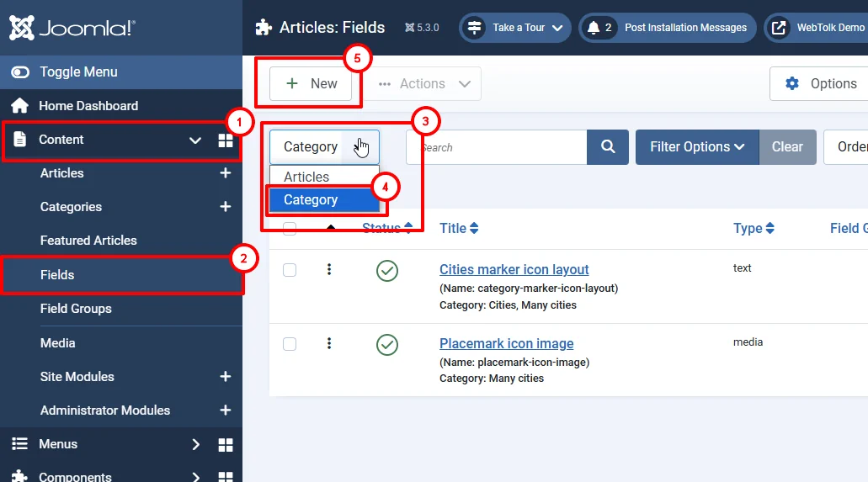Check Placemark icon image checkbox
The height and width of the screenshot is (482, 868).
coord(290,344)
